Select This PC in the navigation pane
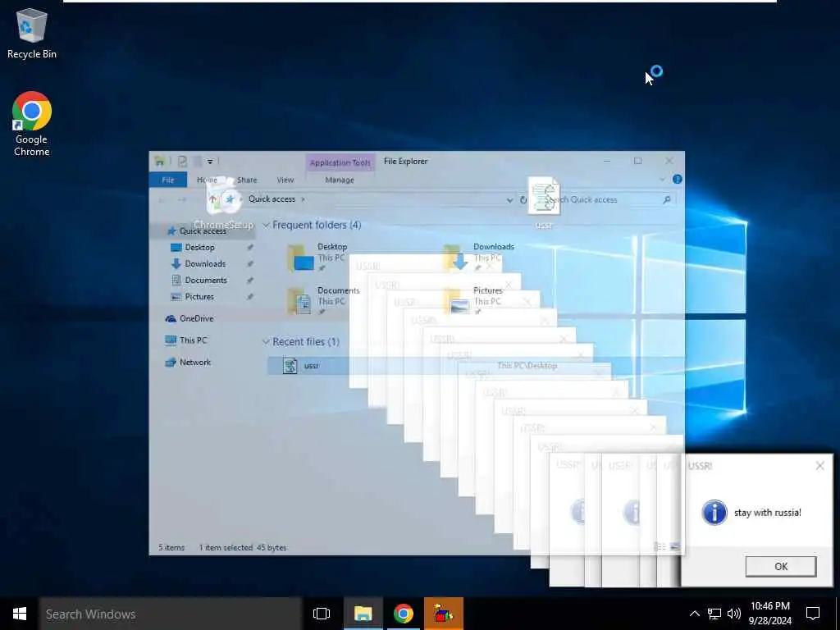Screen dimensions: 840x630 point(193,340)
